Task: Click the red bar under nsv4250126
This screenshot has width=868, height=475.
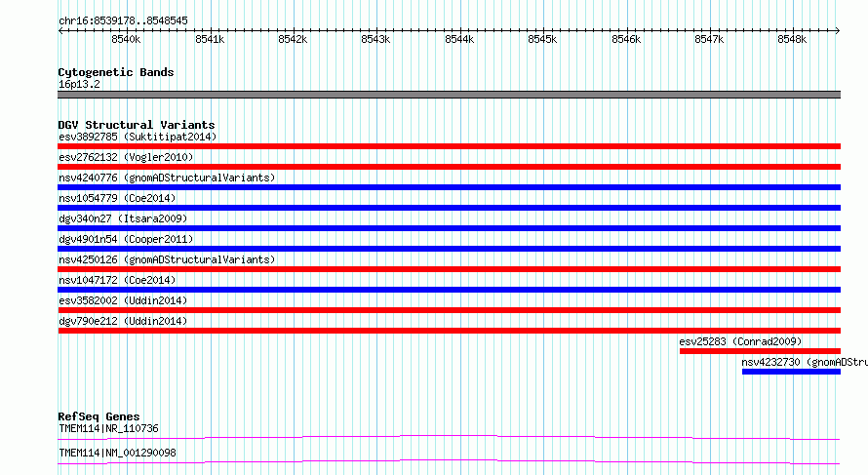Action: coord(449,269)
